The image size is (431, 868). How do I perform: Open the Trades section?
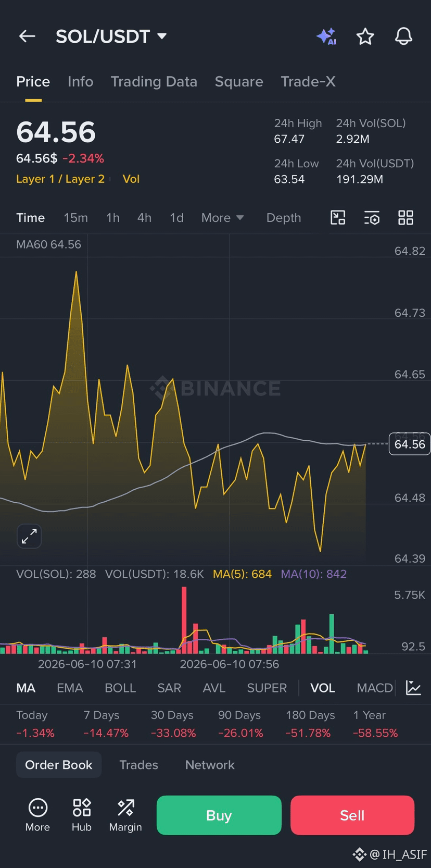138,765
